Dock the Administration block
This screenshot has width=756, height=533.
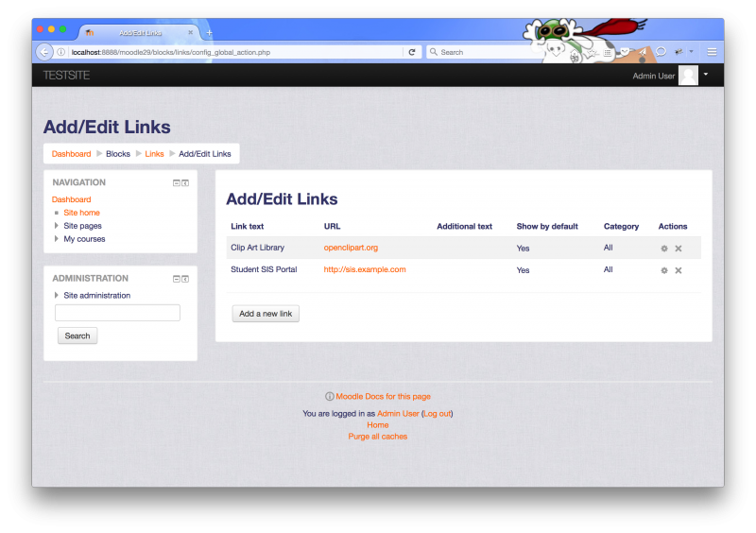pyautogui.click(x=185, y=279)
